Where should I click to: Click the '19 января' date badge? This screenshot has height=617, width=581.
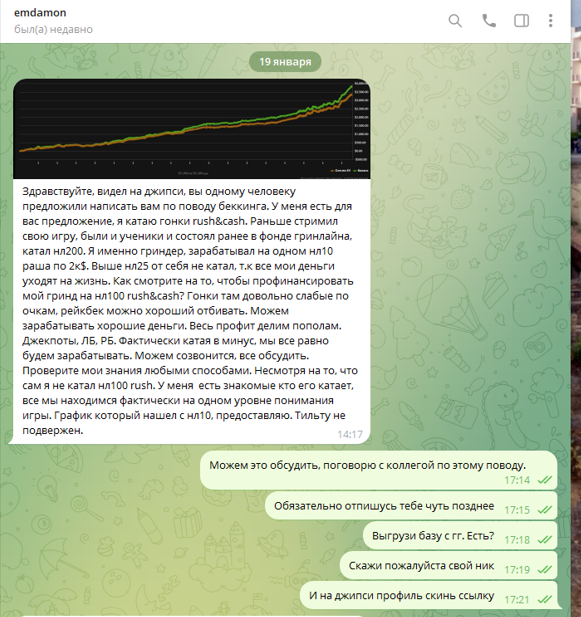[x=285, y=62]
